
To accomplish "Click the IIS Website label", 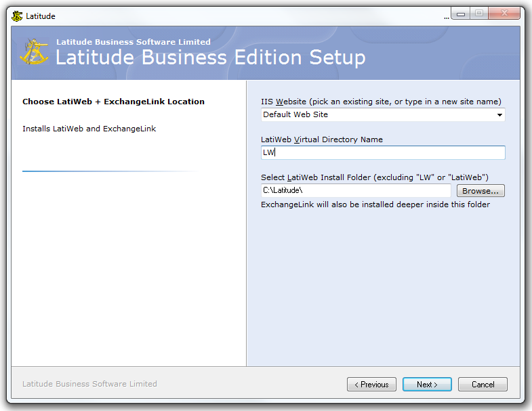I will click(x=381, y=102).
